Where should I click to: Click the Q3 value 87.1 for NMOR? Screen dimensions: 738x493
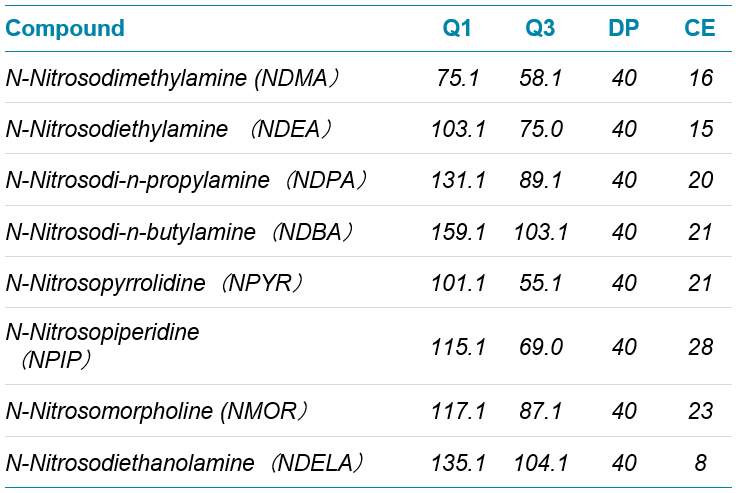coord(541,411)
